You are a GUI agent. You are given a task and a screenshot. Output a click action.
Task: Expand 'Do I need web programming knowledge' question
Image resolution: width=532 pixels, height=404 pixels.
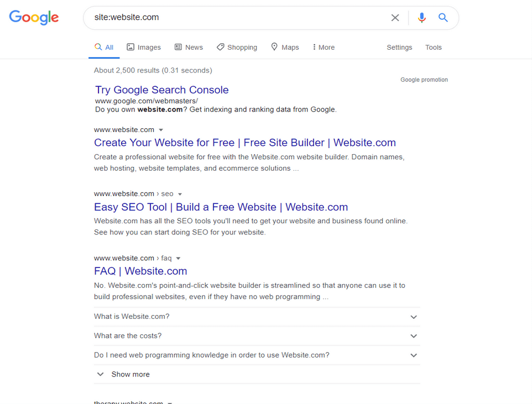pyautogui.click(x=414, y=355)
